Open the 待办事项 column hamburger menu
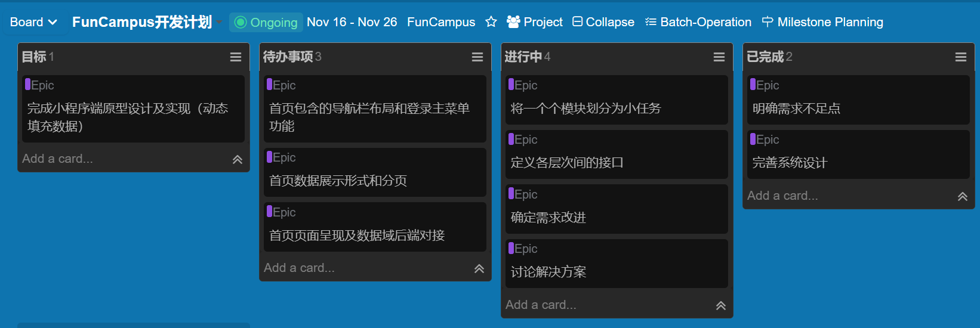The width and height of the screenshot is (980, 328). [x=477, y=57]
